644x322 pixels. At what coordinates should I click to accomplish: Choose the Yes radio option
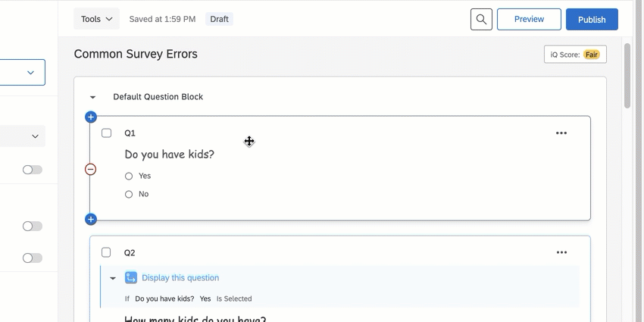[x=129, y=177]
